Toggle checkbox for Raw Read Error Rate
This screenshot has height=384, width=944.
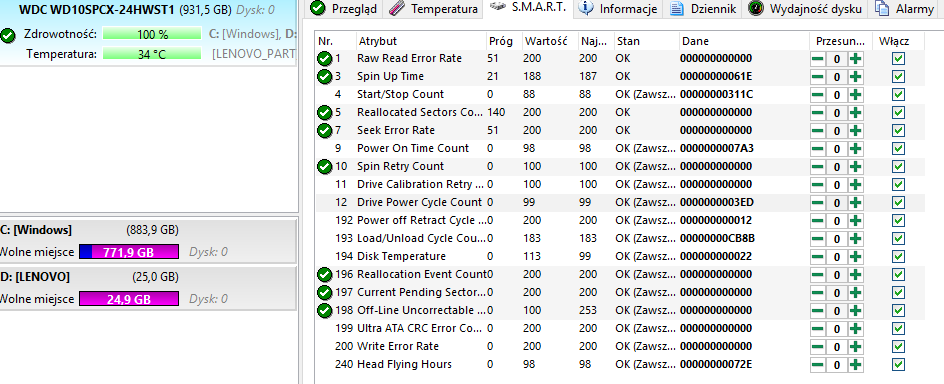898,59
